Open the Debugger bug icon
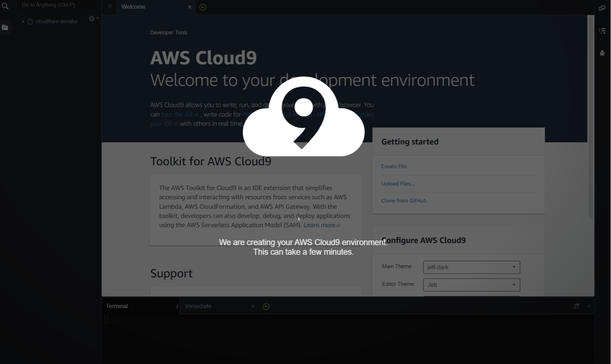This screenshot has width=611, height=364. click(x=602, y=53)
